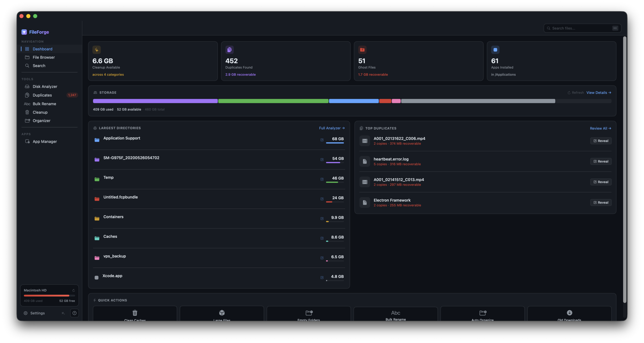Screen dimensions: 644x343
Task: Click open-in-Finder icon for Temp row
Action: (322, 179)
